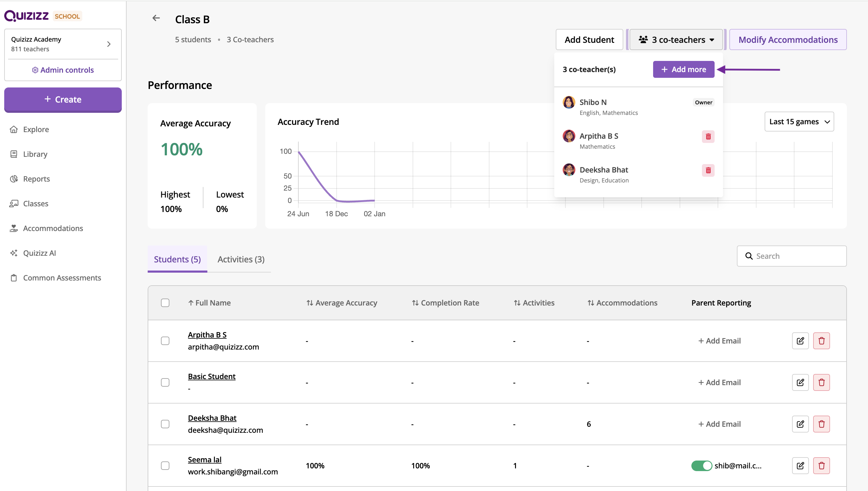
Task: Toggle parent reporting for Seema lal
Action: coord(701,465)
